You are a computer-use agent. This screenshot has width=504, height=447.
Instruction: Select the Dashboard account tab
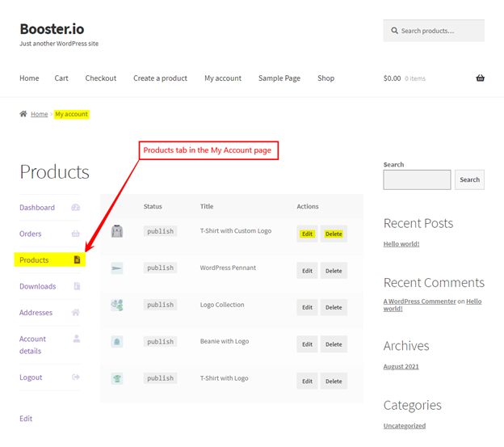click(50, 208)
